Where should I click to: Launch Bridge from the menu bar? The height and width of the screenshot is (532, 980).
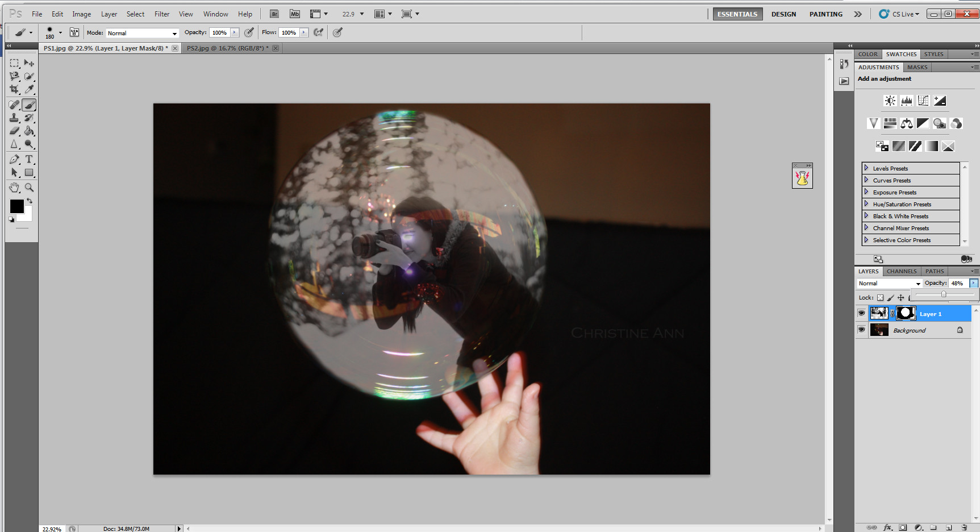click(x=274, y=14)
